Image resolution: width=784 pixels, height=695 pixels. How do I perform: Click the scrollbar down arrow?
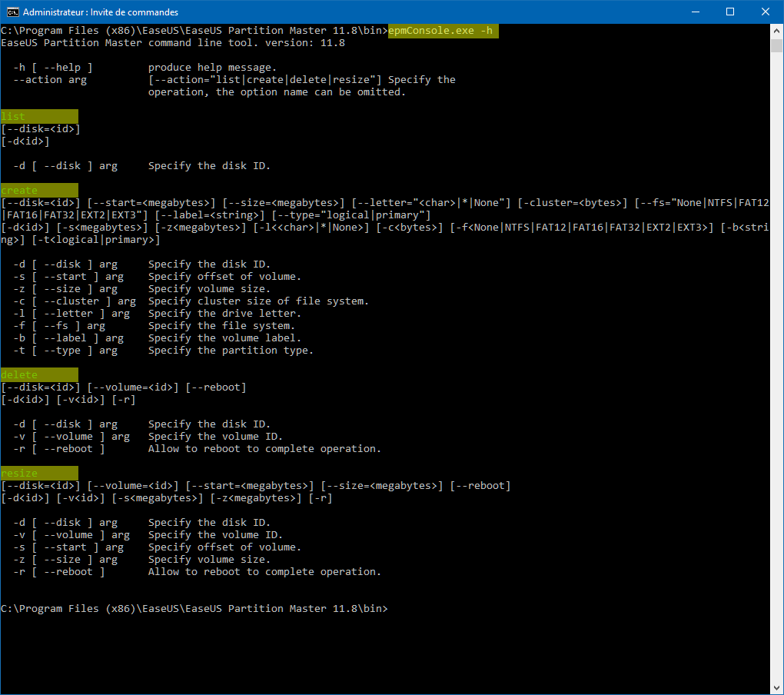pyautogui.click(x=776, y=687)
